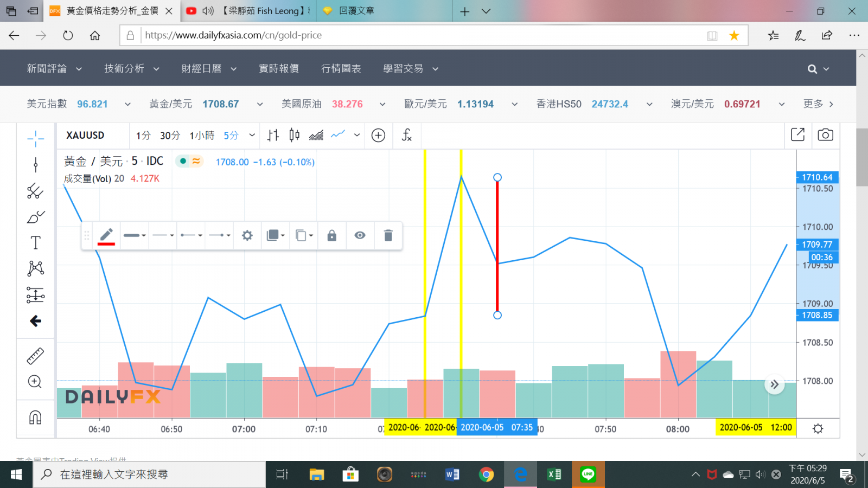Click the pencil line color tool
Viewport: 868px width, 488px height.
pos(106,236)
